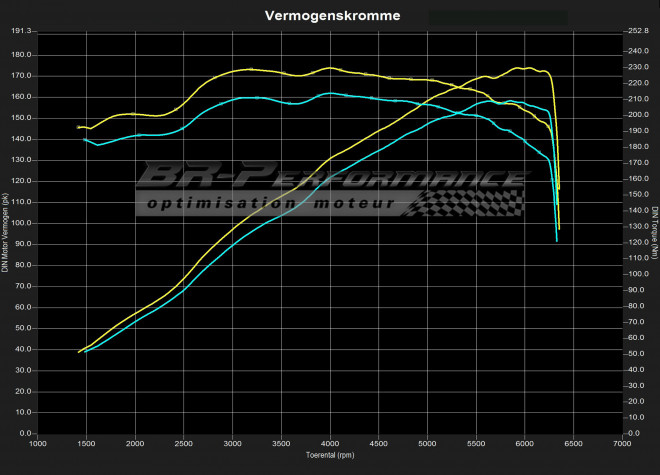Click the 1000 rpm tick label
The height and width of the screenshot is (475, 660).
pos(38,444)
